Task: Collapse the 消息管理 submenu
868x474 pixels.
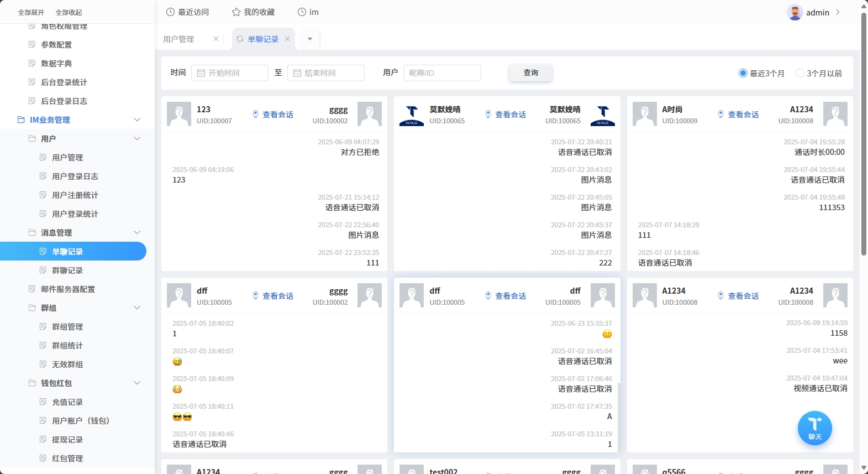Action: 137,233
